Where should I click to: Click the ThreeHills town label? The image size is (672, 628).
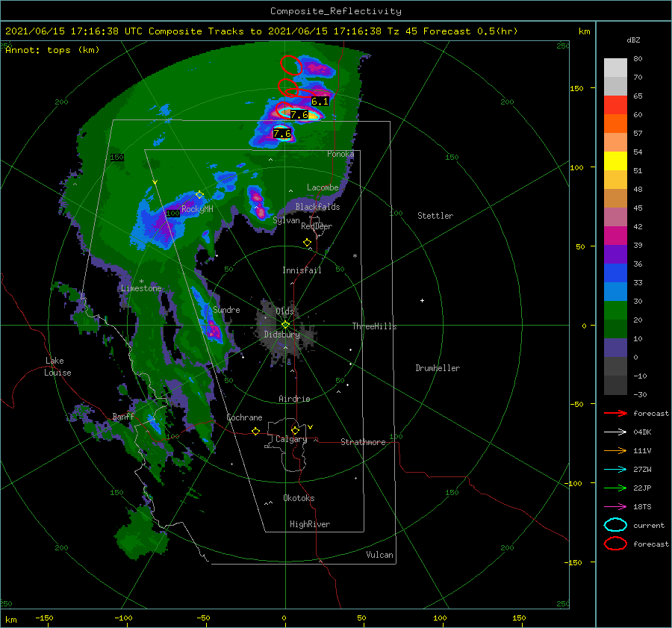[374, 326]
